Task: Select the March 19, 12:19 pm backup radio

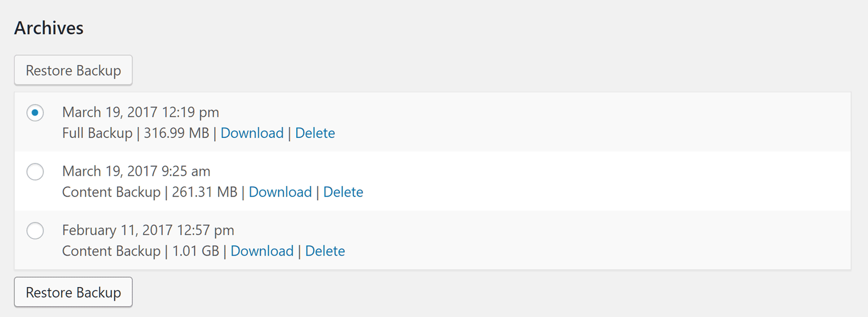Action: (35, 113)
